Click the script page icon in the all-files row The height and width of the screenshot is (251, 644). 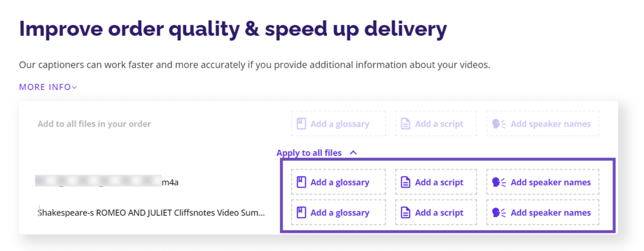point(406,124)
